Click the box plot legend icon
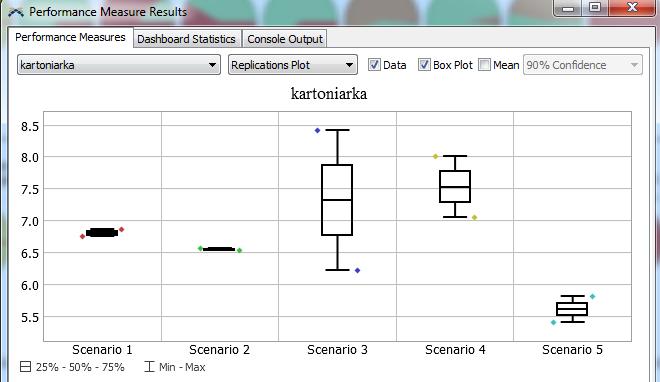 tap(26, 367)
